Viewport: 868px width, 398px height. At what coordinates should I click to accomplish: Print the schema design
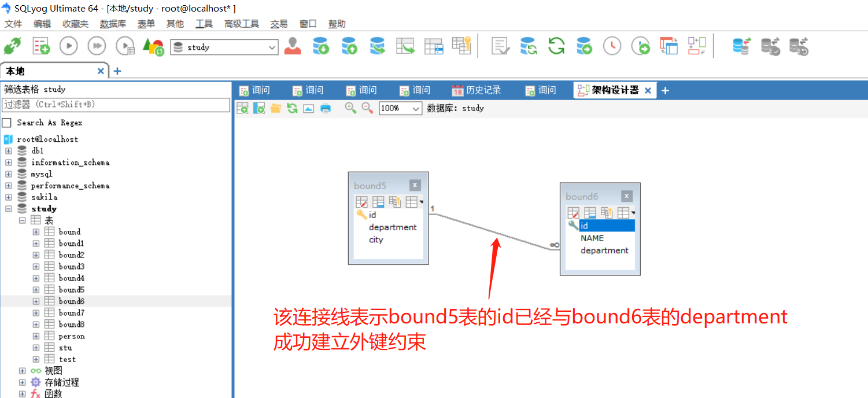pos(326,108)
